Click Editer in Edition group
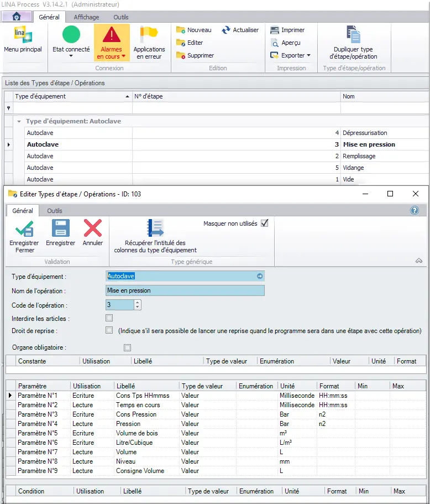Viewport: 430px width, 504px height. click(190, 43)
